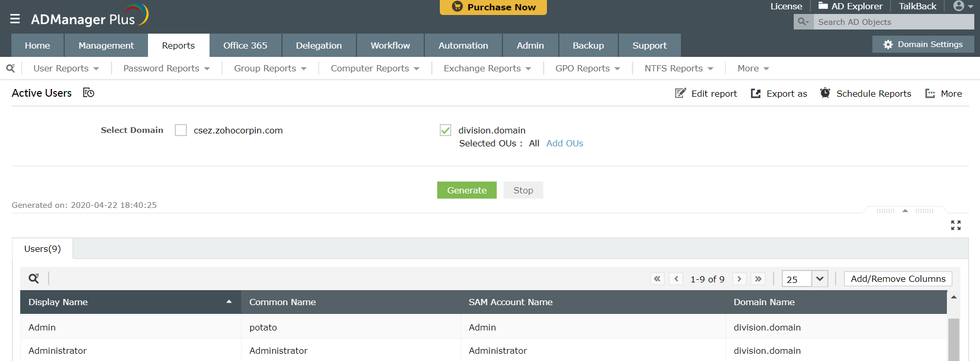The image size is (980, 361).
Task: Open the hamburger navigation menu
Action: [15, 19]
